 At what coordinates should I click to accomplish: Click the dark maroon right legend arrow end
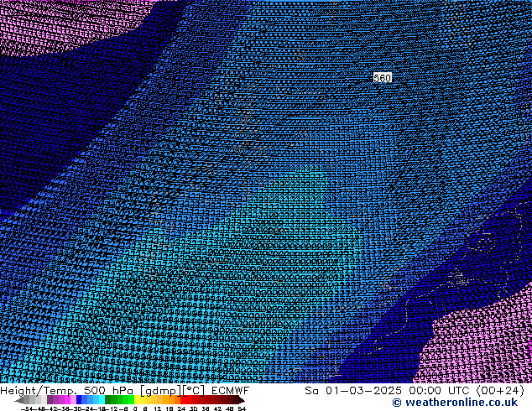[x=241, y=400]
